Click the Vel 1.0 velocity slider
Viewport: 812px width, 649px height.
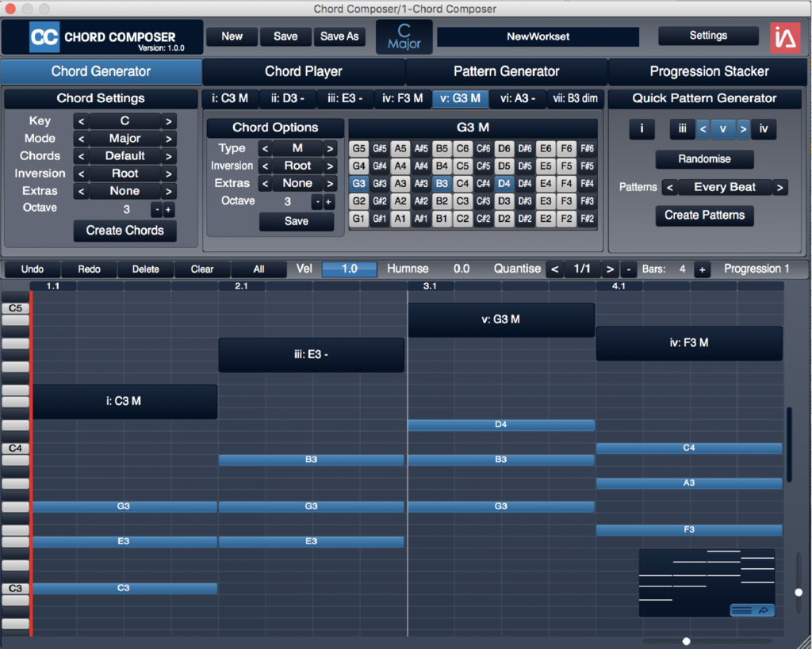(350, 269)
